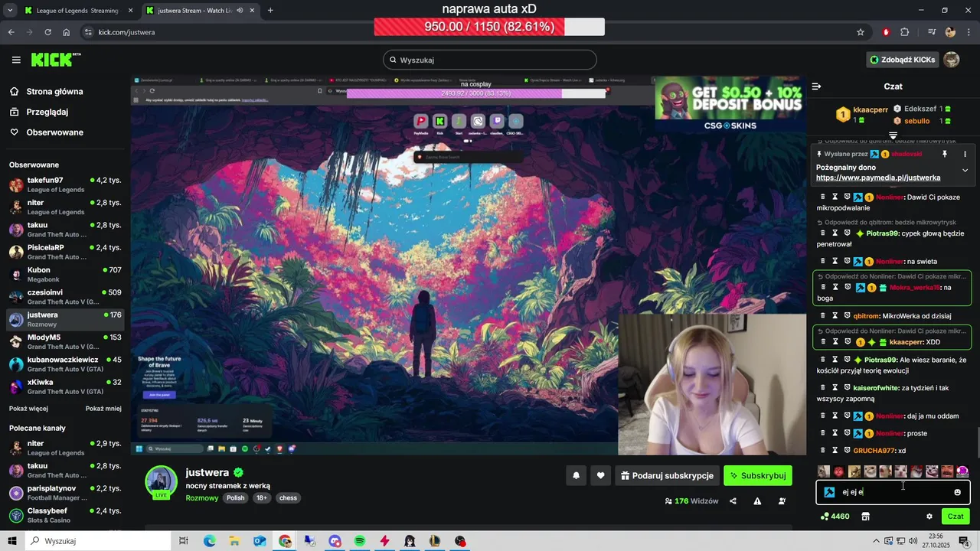The height and width of the screenshot is (551, 980).
Task: Open File Explorer from taskbar
Action: coord(234,541)
